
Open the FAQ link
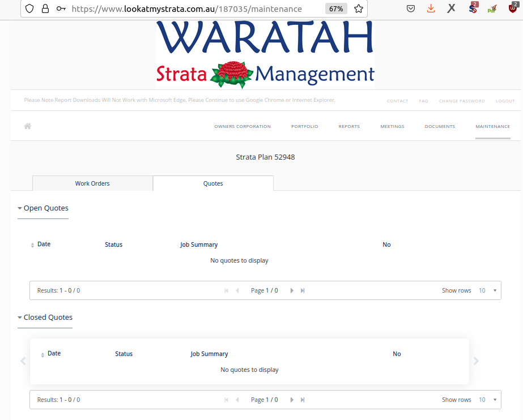point(424,101)
